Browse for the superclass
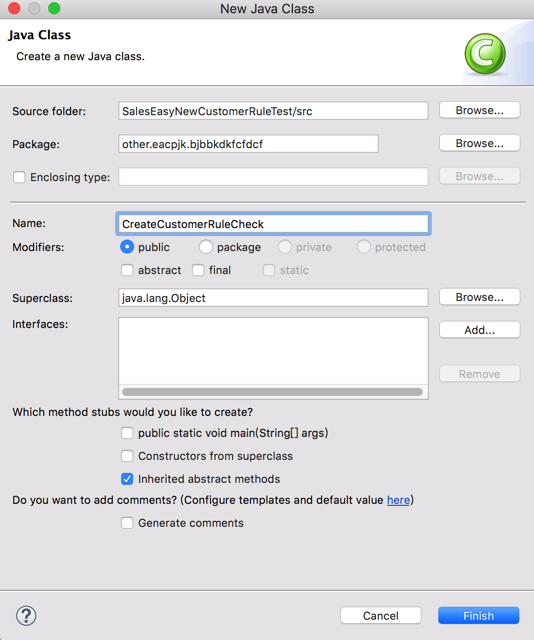The width and height of the screenshot is (534, 640). [479, 298]
